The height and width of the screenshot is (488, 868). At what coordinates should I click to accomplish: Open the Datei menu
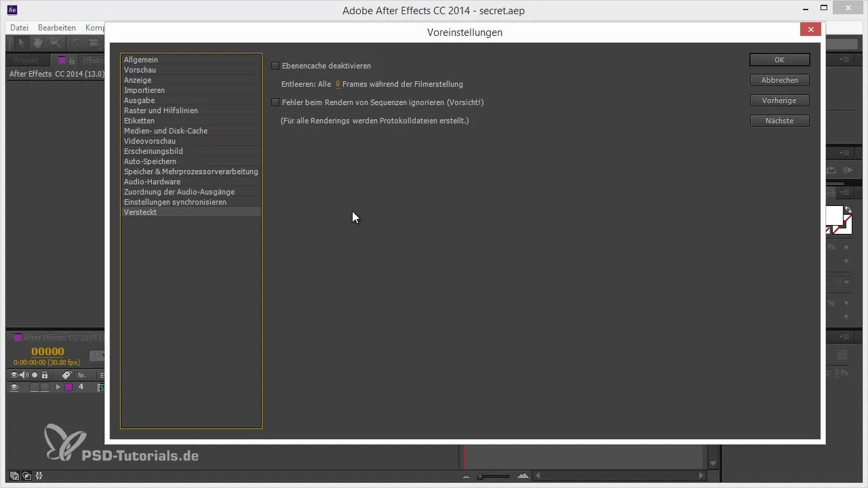[20, 28]
